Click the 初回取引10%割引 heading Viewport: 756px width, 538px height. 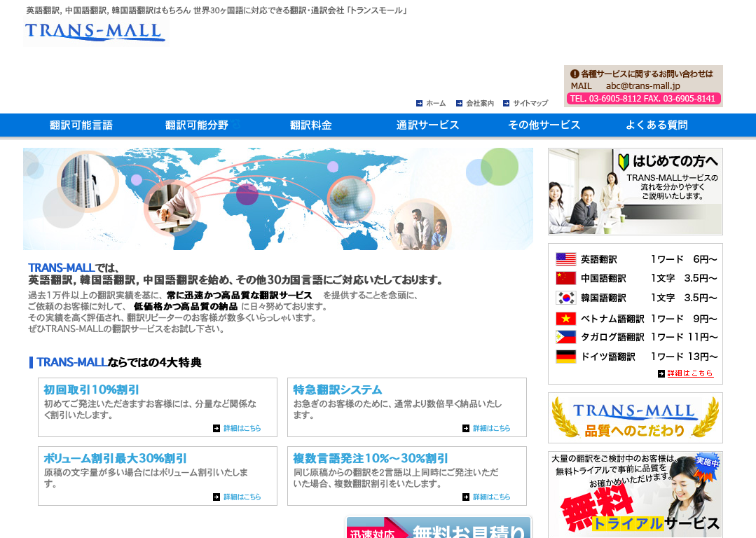(x=91, y=389)
